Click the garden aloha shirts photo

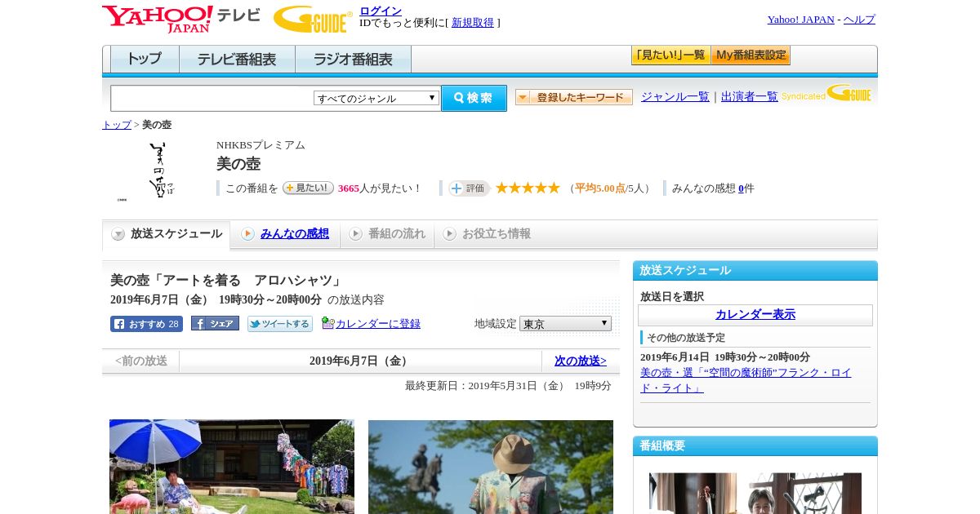point(232,467)
